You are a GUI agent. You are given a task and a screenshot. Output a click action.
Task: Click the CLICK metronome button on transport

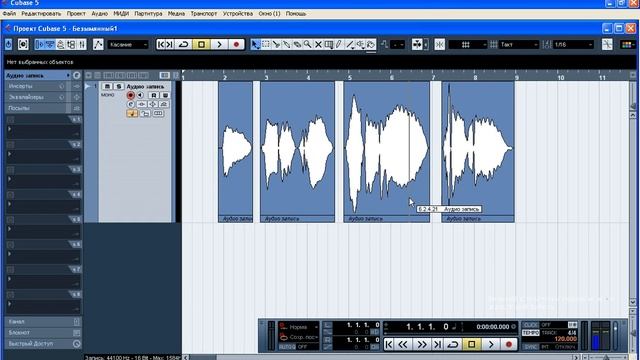(x=531, y=325)
